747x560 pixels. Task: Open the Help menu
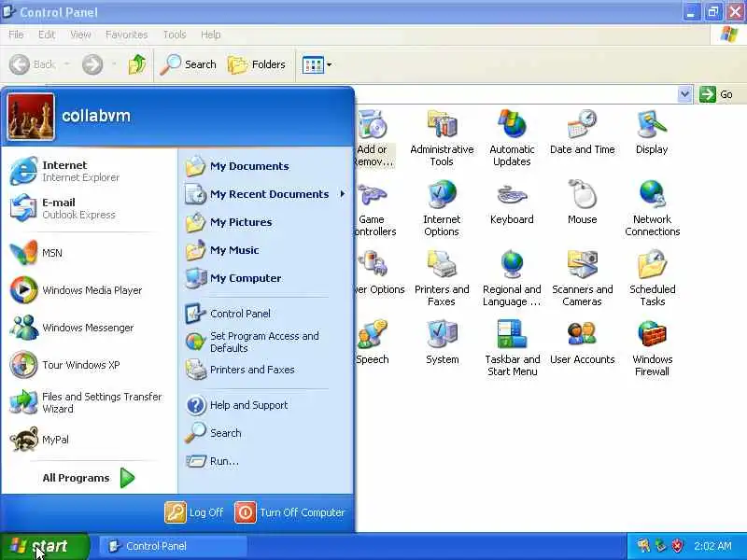tap(211, 35)
